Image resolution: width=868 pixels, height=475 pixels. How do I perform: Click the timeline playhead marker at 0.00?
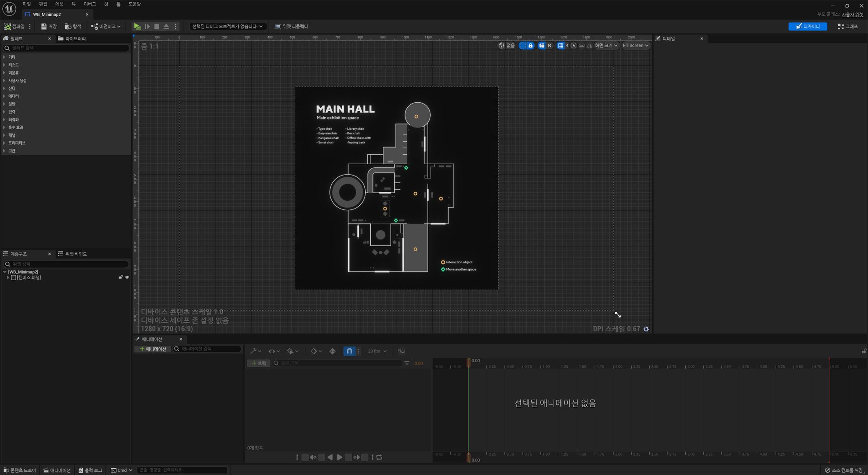coord(468,362)
